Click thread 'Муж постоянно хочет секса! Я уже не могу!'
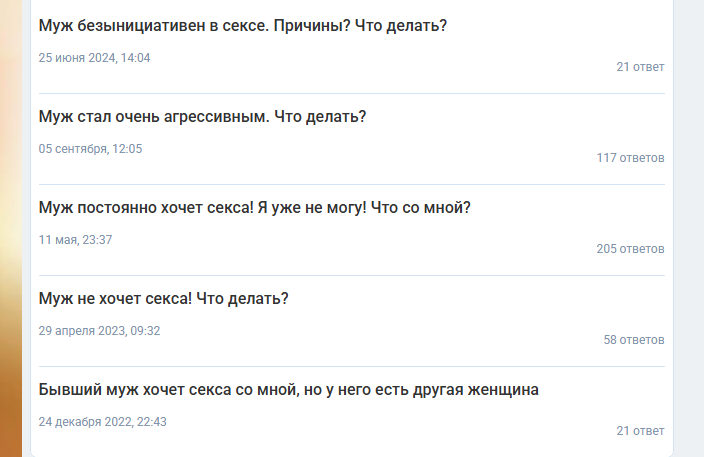Viewport: 704px width, 457px height. coord(254,208)
